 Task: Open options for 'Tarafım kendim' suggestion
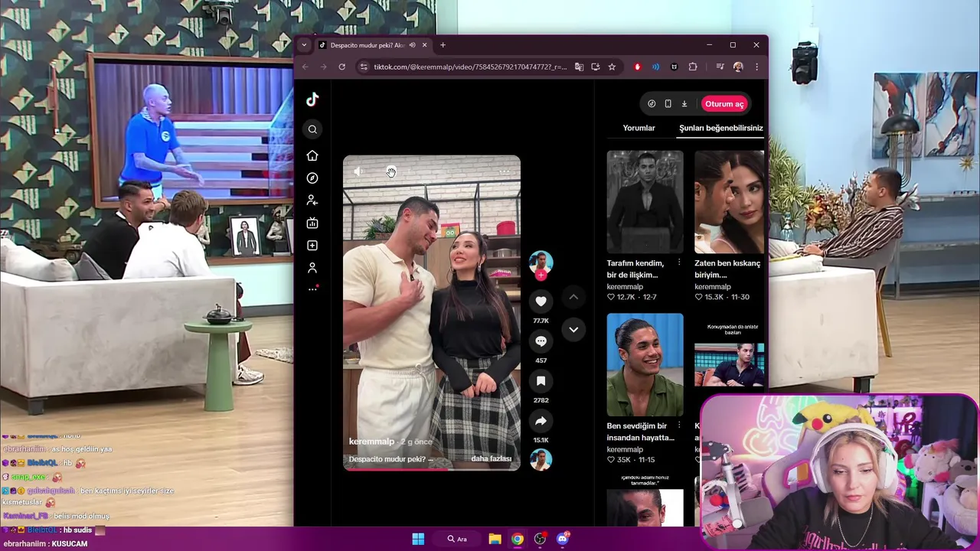pyautogui.click(x=679, y=262)
